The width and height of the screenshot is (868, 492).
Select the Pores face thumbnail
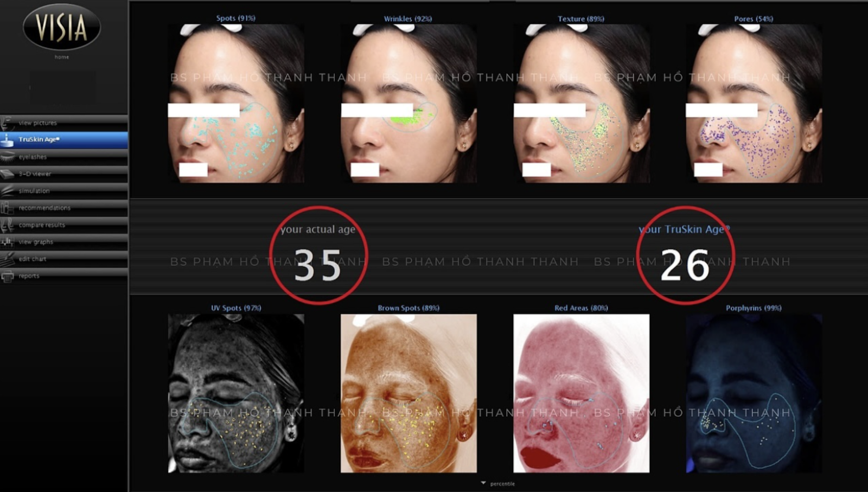[754, 103]
